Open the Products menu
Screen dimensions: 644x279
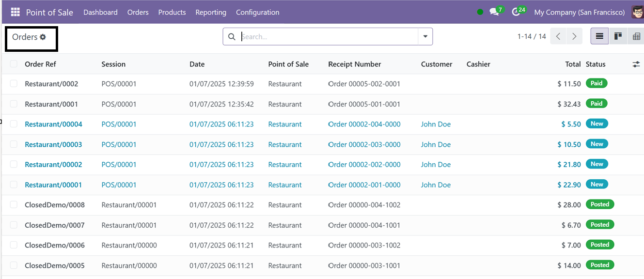click(x=172, y=12)
